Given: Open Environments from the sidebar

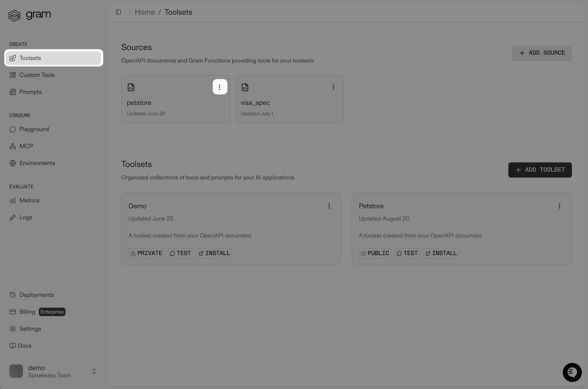Looking at the screenshot, I should coord(37,163).
